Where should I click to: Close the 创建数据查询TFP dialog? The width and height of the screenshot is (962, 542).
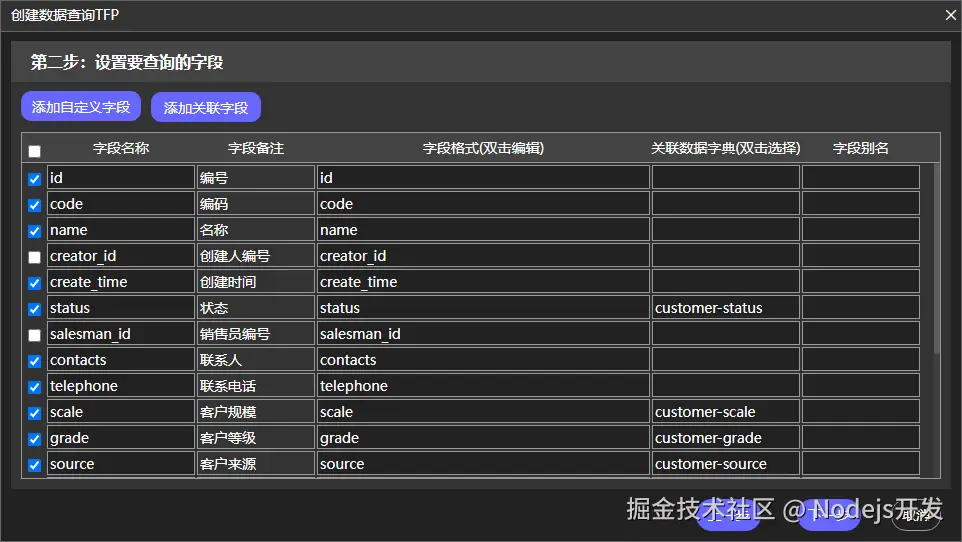[950, 15]
